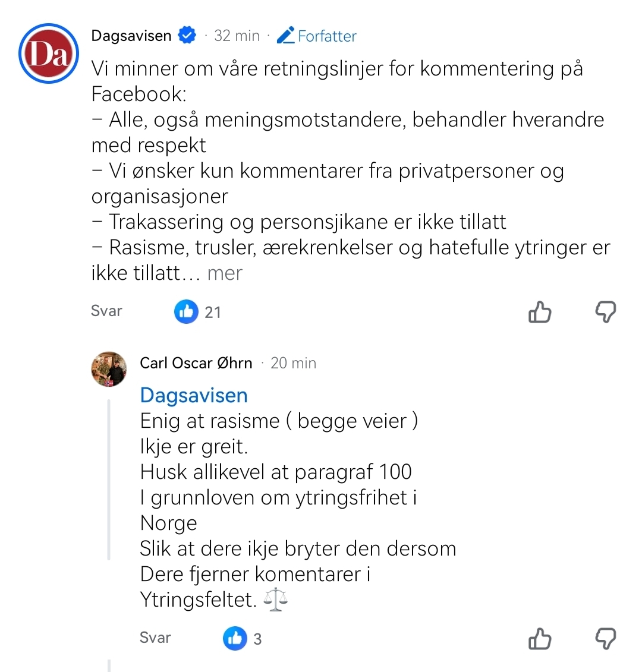Reply to Dagsavisen's comment via Svar

pos(106,311)
